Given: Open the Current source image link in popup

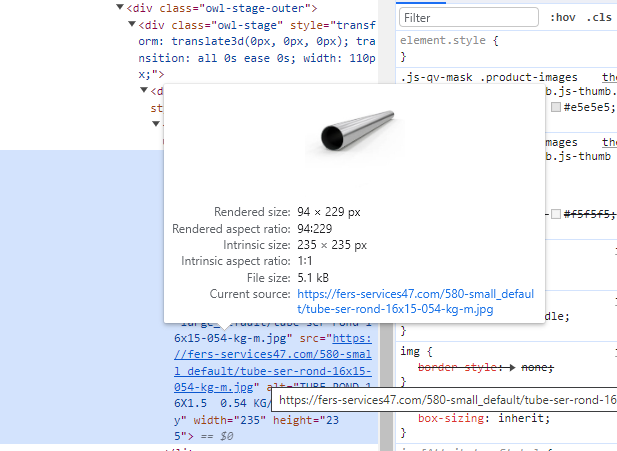Looking at the screenshot, I should 416,301.
